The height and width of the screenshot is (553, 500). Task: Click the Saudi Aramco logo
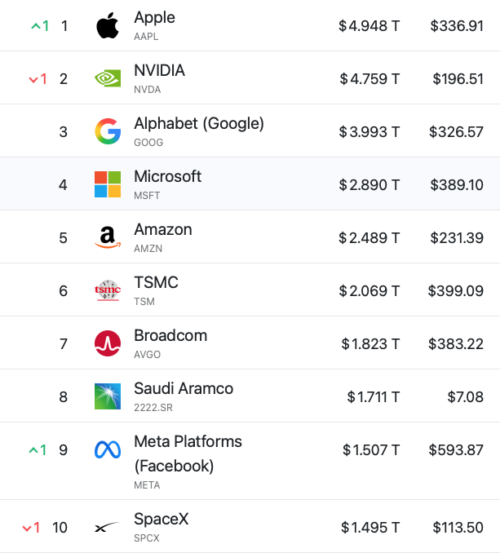108,396
